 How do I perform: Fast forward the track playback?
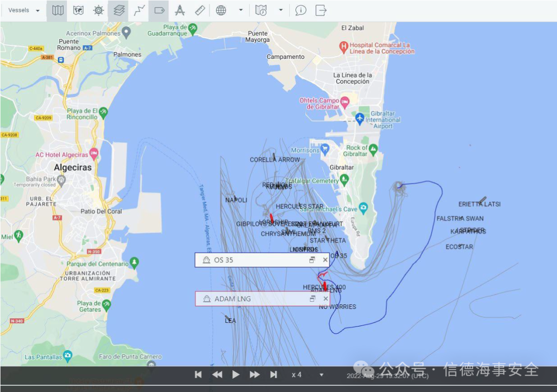pyautogui.click(x=254, y=374)
